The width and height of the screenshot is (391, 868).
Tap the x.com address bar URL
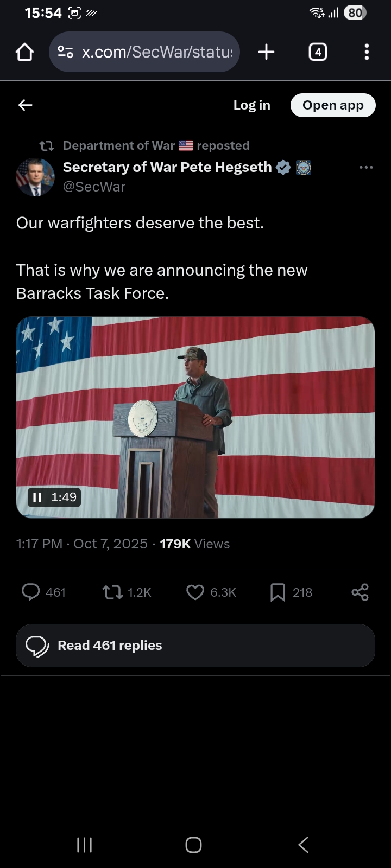point(156,52)
